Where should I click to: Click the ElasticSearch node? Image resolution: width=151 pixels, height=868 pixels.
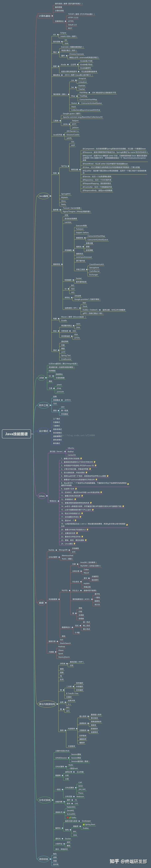(65, 643)
